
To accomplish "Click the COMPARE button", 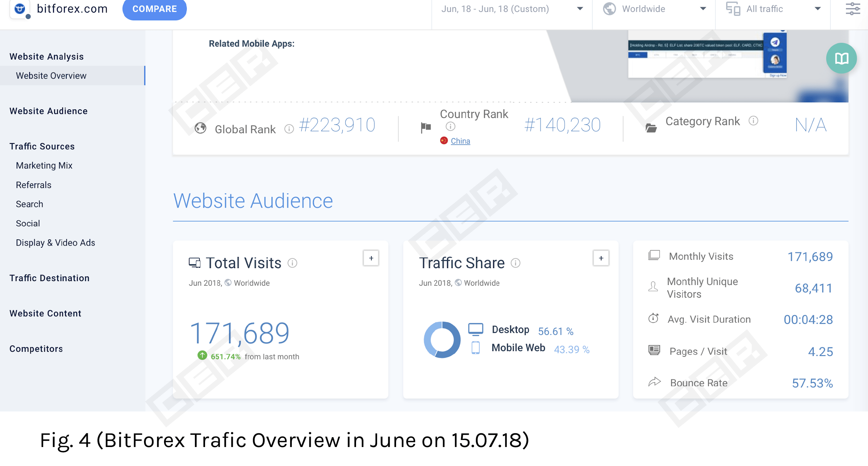I will coord(154,9).
